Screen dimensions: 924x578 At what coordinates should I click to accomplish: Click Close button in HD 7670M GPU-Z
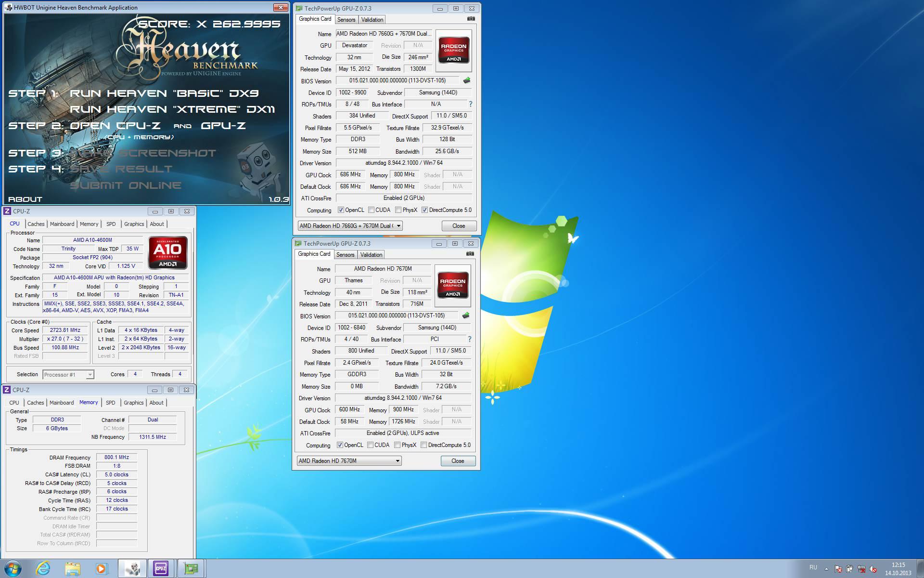coord(458,460)
